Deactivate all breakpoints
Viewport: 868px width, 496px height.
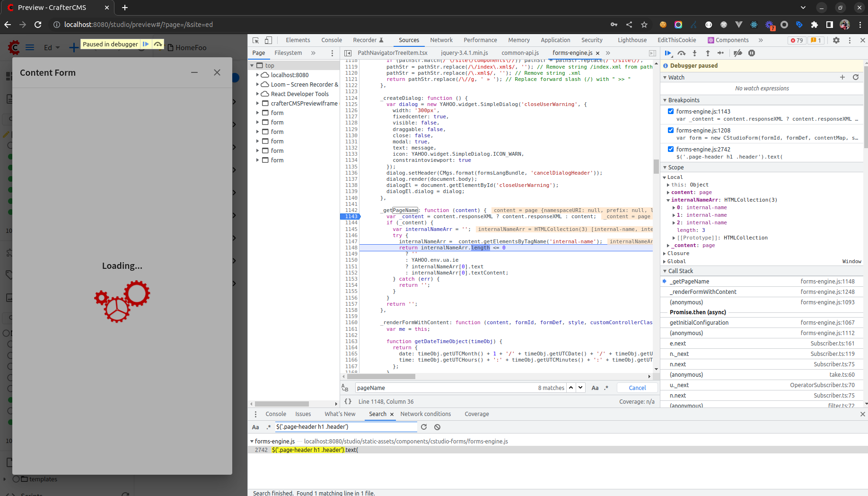(x=738, y=53)
